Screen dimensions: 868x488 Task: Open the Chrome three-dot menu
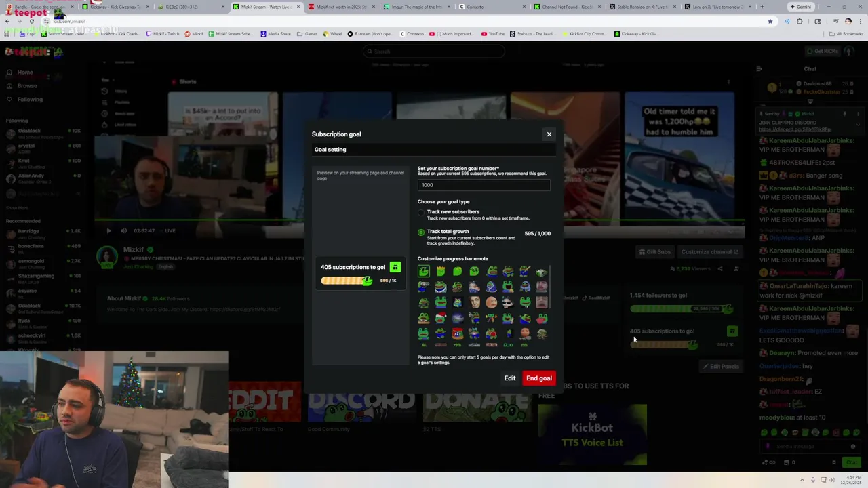pos(861,21)
